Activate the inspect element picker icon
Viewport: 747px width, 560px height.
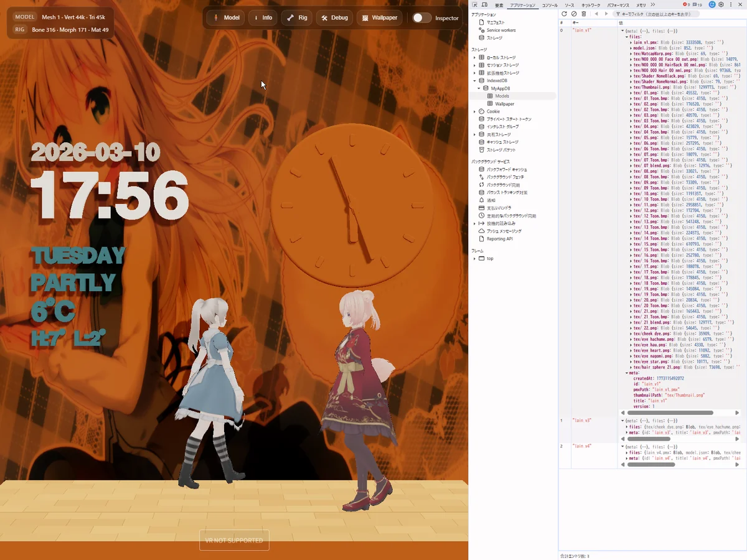pos(475,5)
